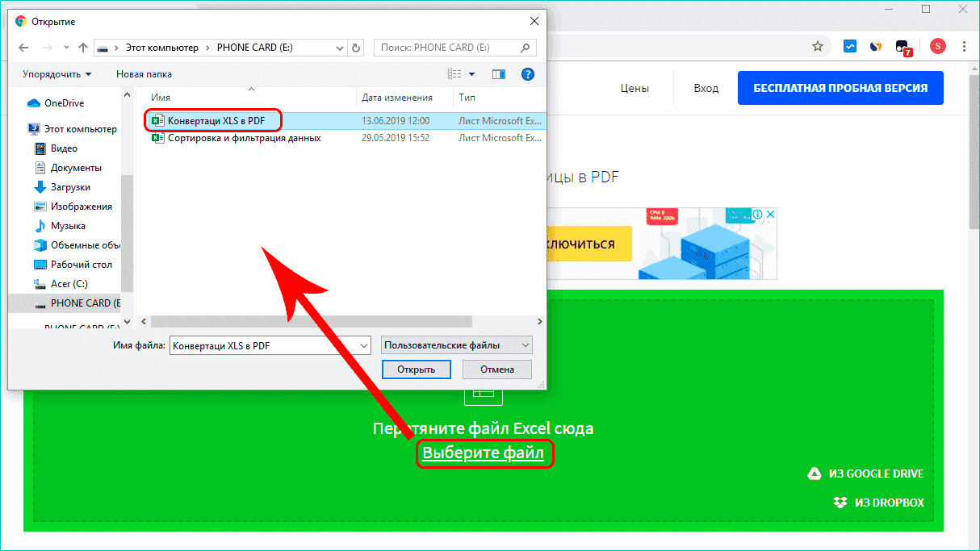
Task: Open Видео folder in sidebar
Action: (x=57, y=148)
